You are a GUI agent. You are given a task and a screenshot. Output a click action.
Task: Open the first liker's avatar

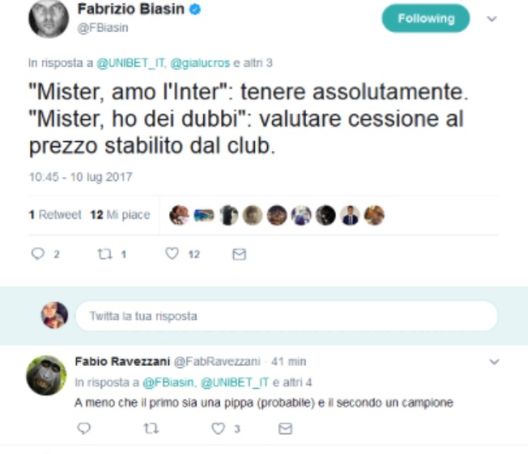pyautogui.click(x=179, y=215)
